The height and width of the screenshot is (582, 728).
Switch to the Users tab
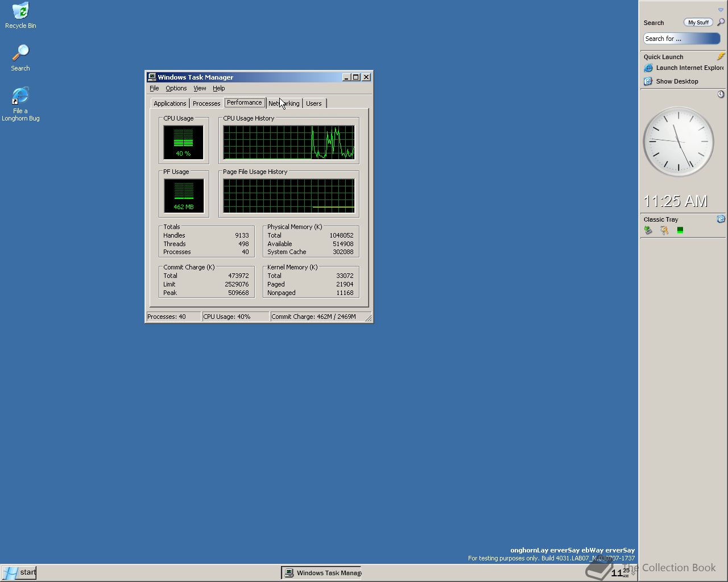tap(314, 103)
